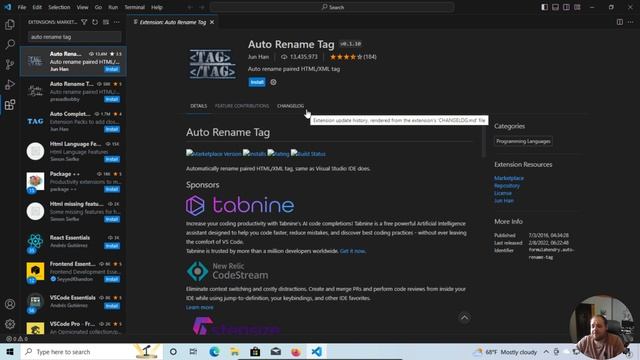Open Windows Start menu
This screenshot has height=360, width=640.
pyautogui.click(x=10, y=351)
